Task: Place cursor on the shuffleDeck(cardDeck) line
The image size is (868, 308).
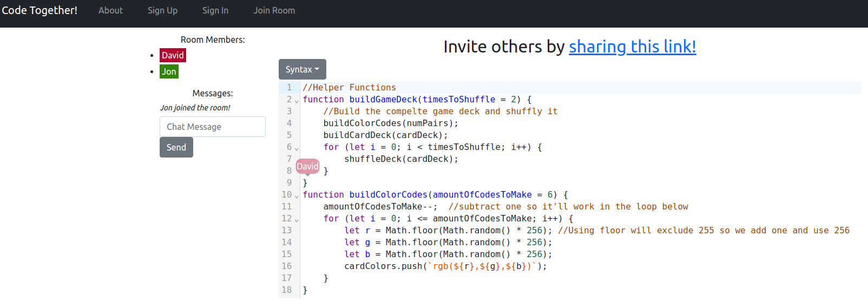Action: point(401,159)
